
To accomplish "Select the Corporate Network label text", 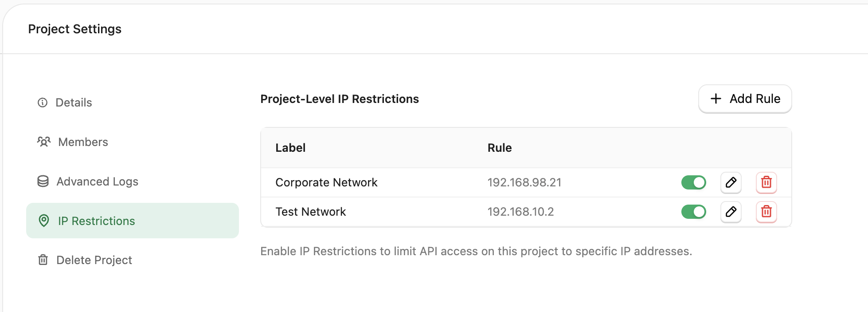I will [x=326, y=182].
